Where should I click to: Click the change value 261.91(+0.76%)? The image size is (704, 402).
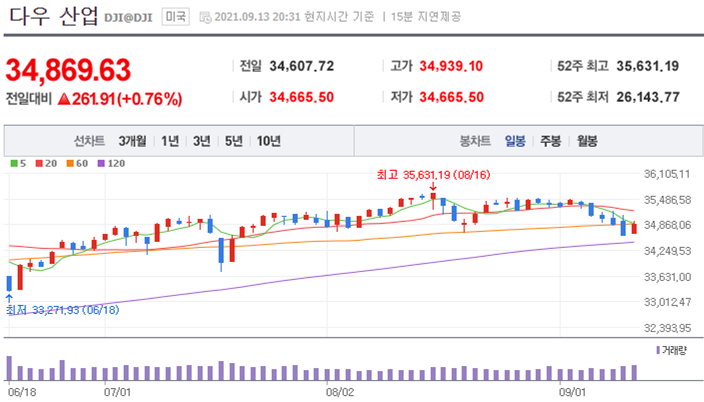pos(127,99)
